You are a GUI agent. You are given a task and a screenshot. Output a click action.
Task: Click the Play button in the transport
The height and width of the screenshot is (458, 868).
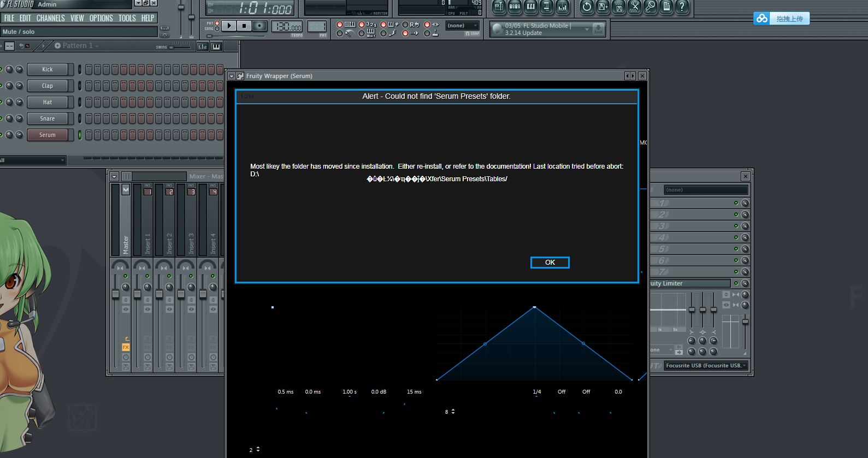tap(229, 26)
